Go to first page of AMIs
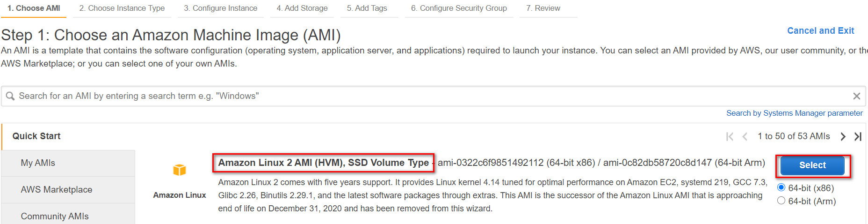This screenshot has height=224, width=868. point(730,136)
